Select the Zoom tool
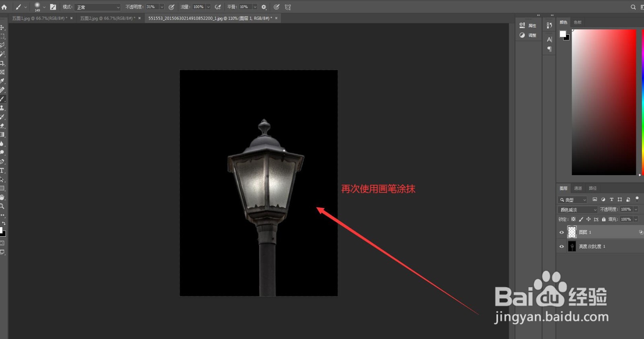The image size is (644, 339). pos(2,206)
